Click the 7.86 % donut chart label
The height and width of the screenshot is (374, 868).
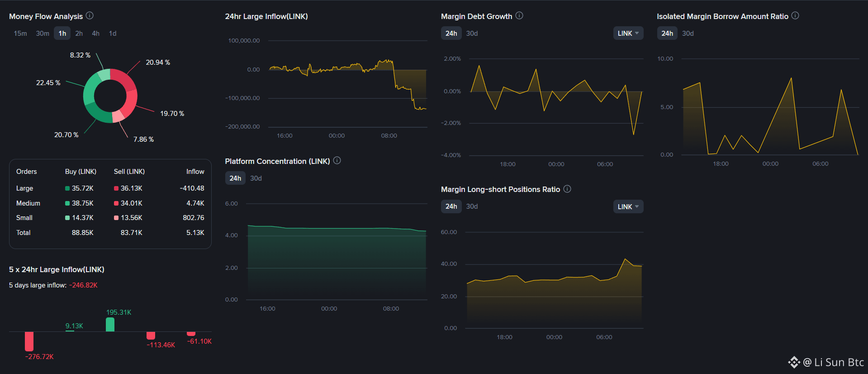click(144, 139)
